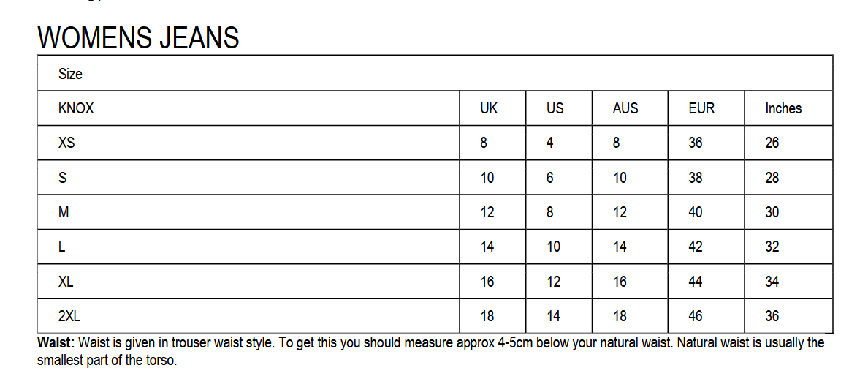Click EUR value 36 in XS row

click(x=696, y=143)
